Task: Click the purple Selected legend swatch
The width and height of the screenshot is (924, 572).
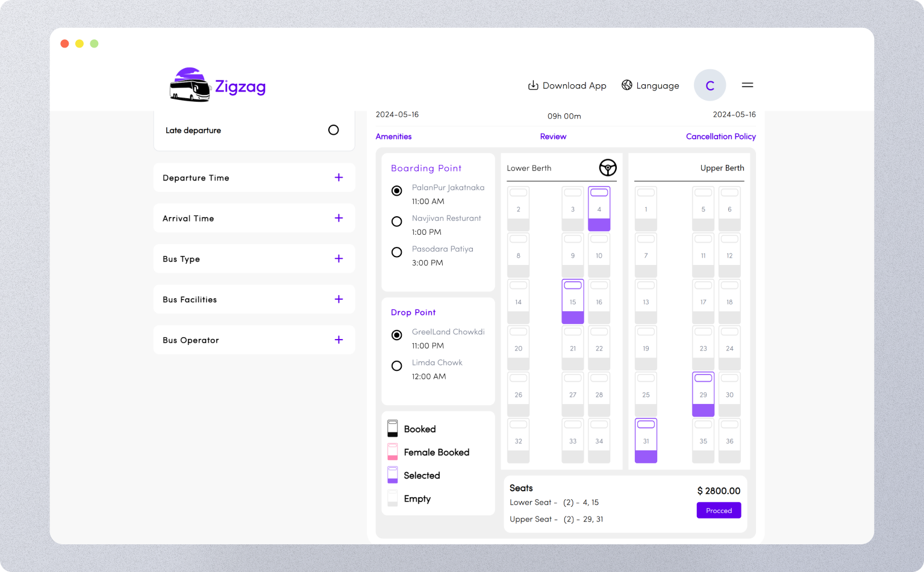Action: pyautogui.click(x=393, y=475)
